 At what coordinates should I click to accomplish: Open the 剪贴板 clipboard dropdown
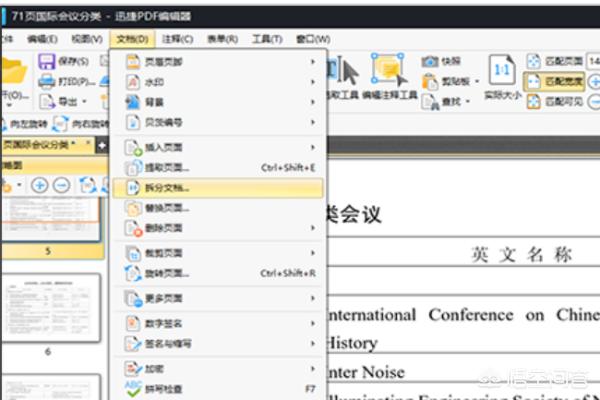point(477,82)
